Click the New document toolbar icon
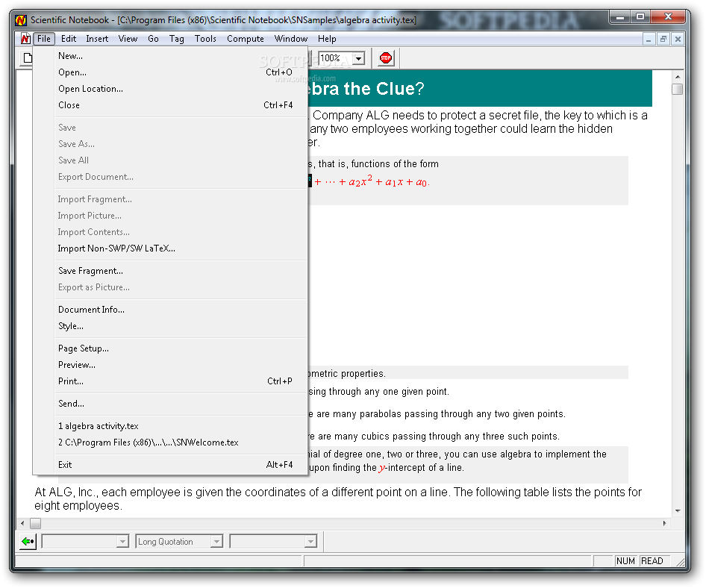Image resolution: width=706 pixels, height=588 pixels. (x=28, y=58)
